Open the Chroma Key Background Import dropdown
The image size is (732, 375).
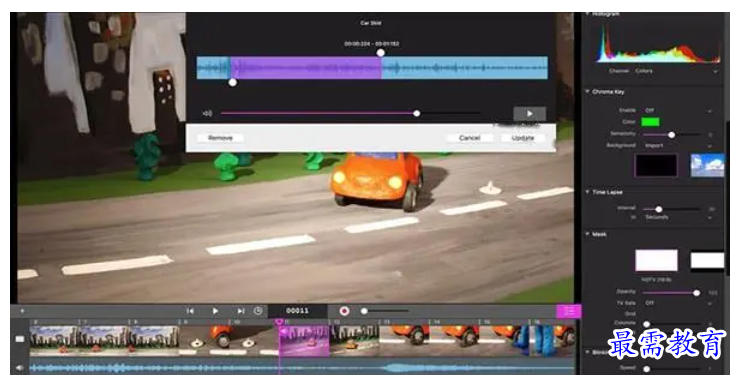[x=678, y=146]
